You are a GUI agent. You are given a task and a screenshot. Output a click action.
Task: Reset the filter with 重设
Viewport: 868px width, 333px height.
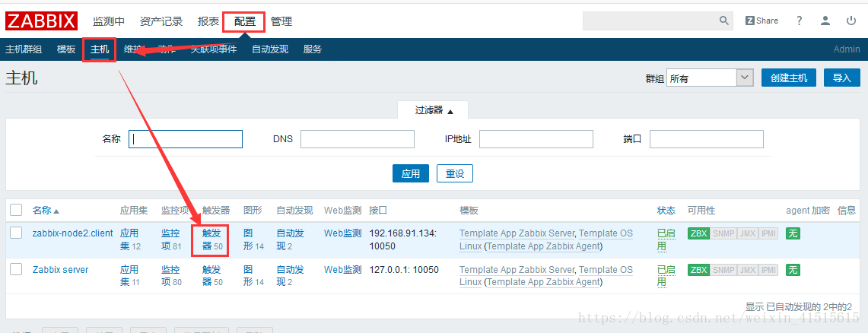[x=455, y=173]
